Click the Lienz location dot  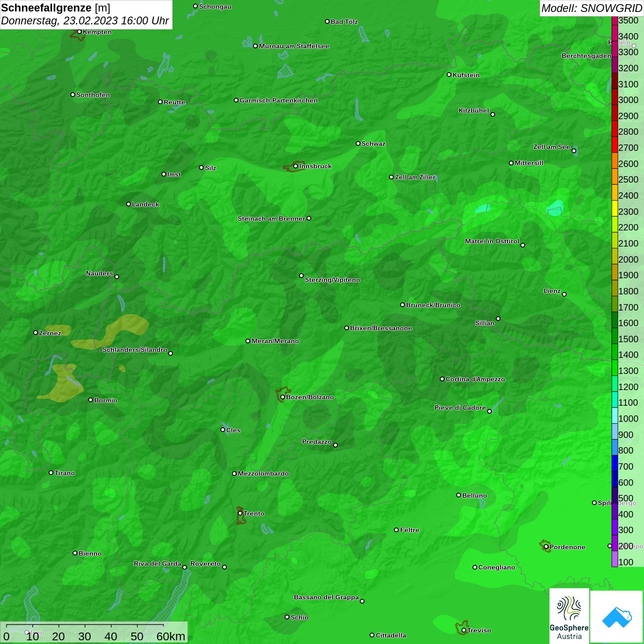(564, 294)
